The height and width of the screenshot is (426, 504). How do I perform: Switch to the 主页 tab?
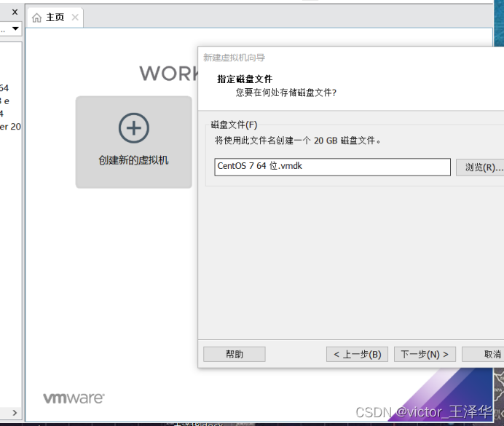(55, 17)
